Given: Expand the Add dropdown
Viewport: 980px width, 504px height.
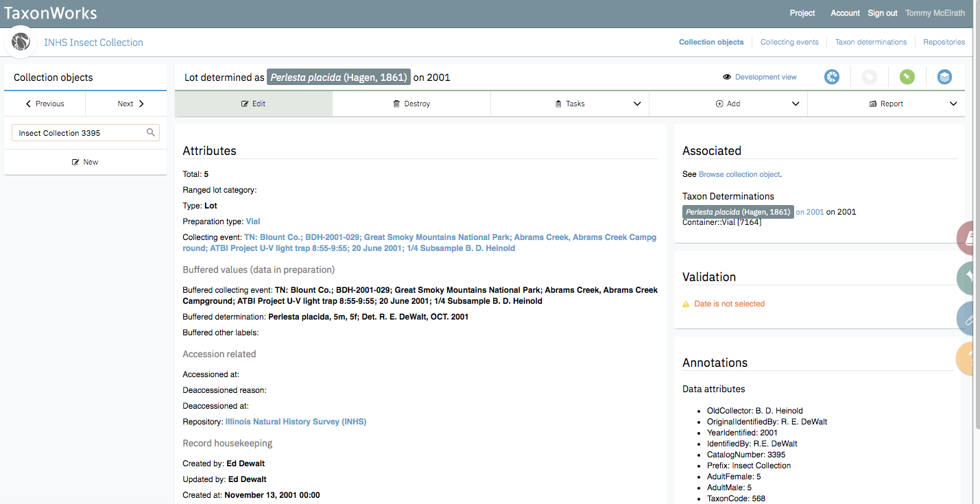Looking at the screenshot, I should [x=796, y=104].
